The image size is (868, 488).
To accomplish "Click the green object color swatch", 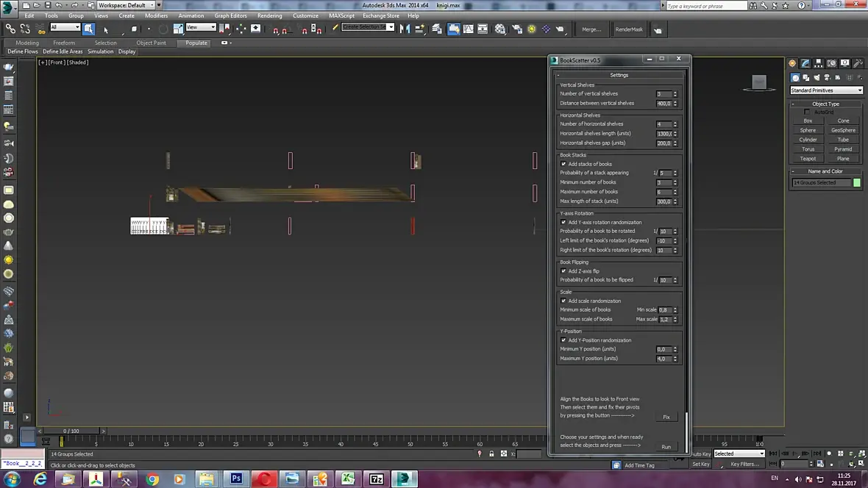I will click(x=857, y=182).
